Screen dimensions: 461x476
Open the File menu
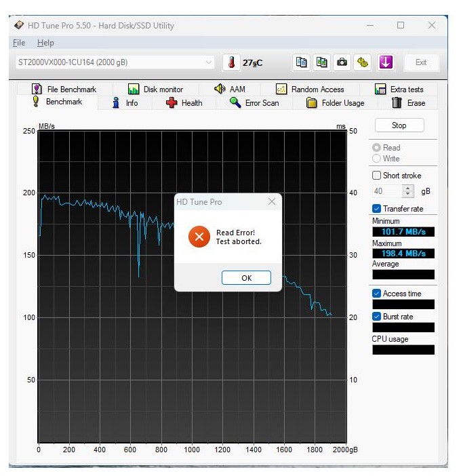tap(18, 43)
